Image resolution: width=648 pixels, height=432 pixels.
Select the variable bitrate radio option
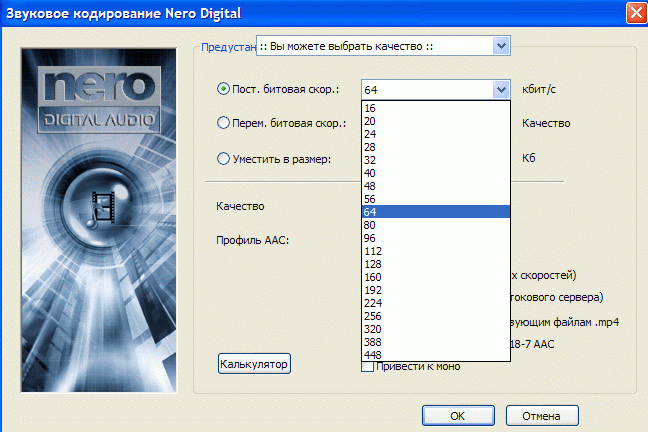pyautogui.click(x=223, y=123)
